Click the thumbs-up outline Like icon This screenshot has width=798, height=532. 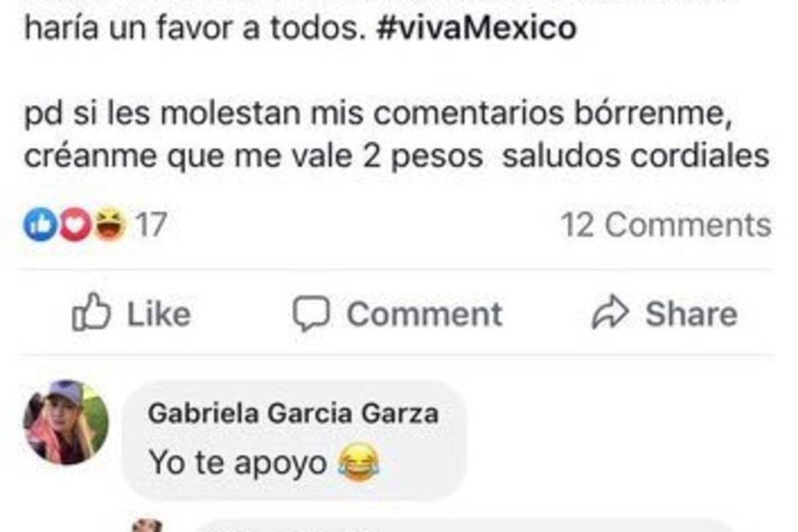coord(91,313)
